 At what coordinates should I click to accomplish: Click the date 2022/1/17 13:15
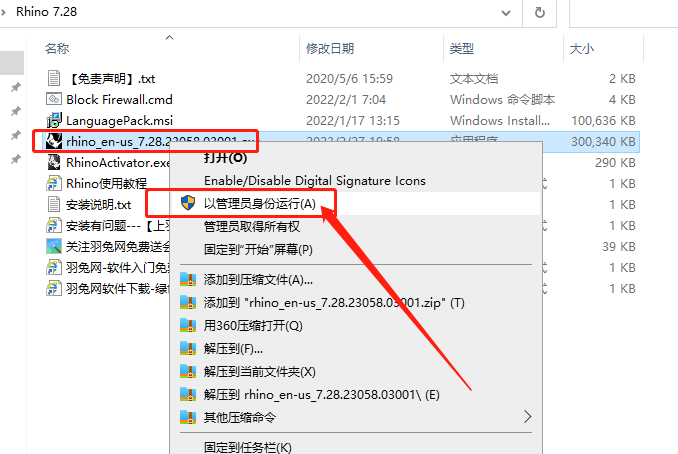click(353, 120)
